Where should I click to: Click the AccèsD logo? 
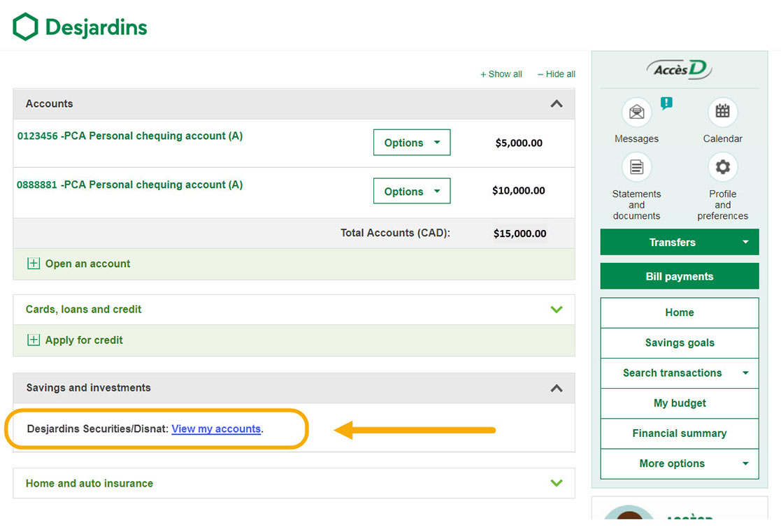coord(680,69)
